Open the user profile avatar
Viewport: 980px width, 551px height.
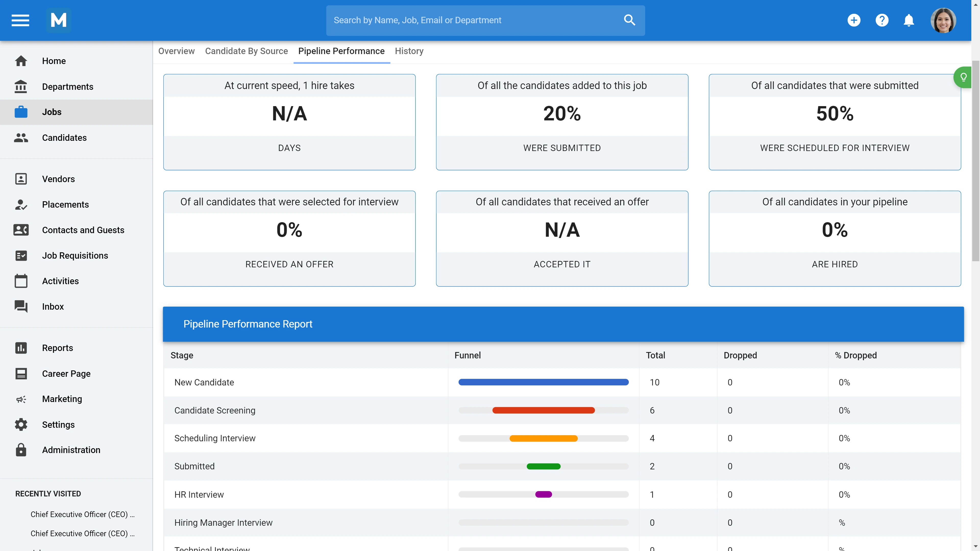(943, 20)
